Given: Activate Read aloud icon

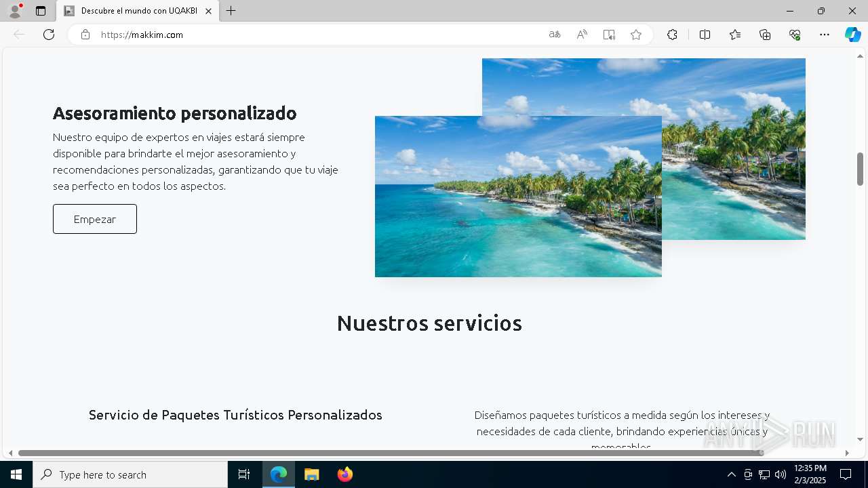Looking at the screenshot, I should click(x=582, y=35).
